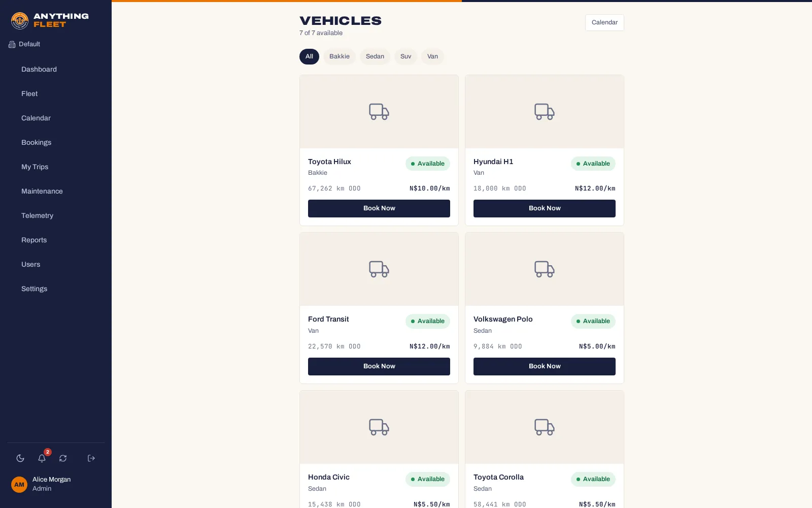Click the Anything Fleet logo icon
Image resolution: width=812 pixels, height=508 pixels.
tap(20, 21)
